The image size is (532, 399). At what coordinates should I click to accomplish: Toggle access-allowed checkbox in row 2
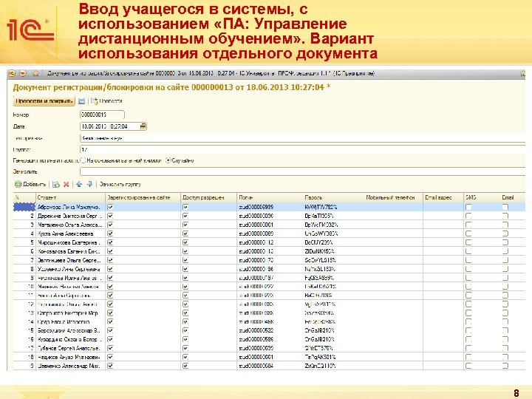[x=185, y=216]
